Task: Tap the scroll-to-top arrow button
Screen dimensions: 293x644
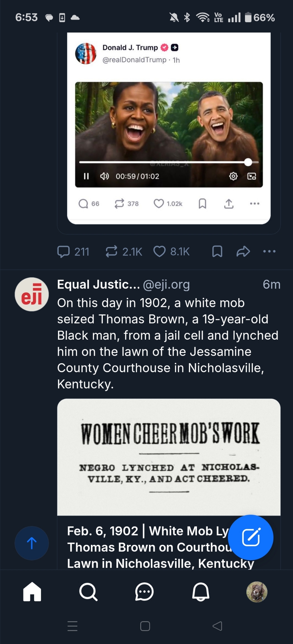Action: 32,543
